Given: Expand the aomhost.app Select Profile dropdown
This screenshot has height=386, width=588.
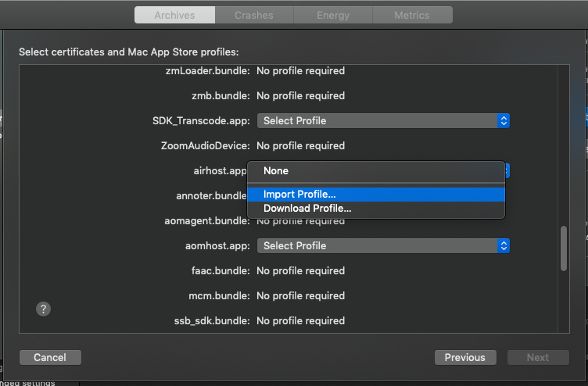Looking at the screenshot, I should click(x=382, y=246).
